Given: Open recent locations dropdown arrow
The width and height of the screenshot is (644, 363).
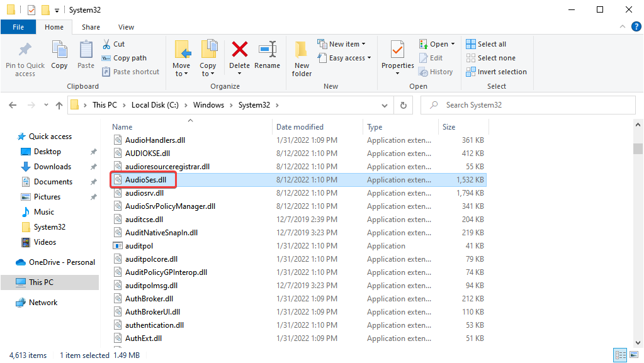Looking at the screenshot, I should point(46,105).
